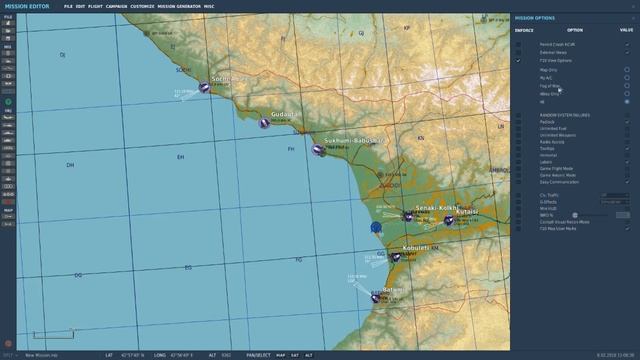Open the MISC menu

point(209,7)
